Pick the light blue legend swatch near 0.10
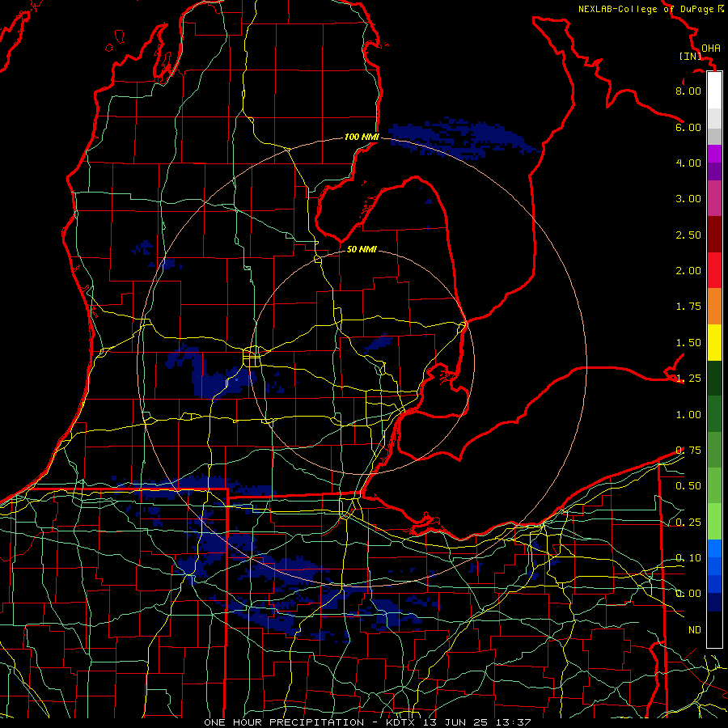The image size is (728, 728). click(714, 548)
